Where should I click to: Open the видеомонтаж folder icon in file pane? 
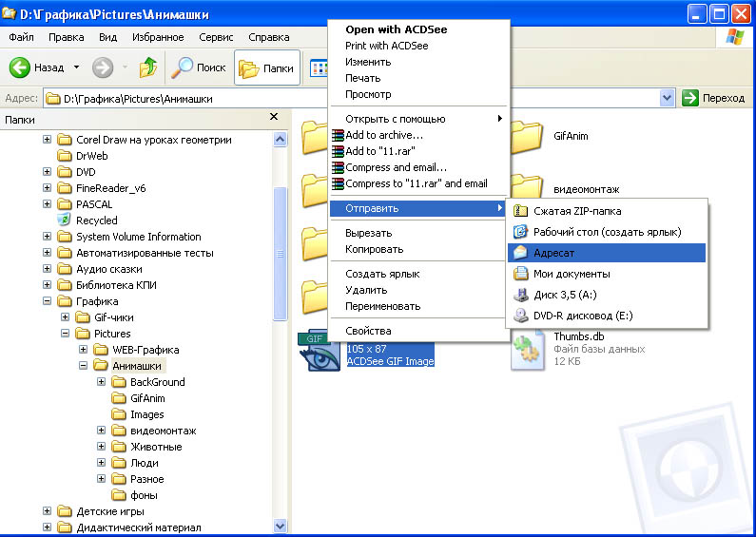527,187
